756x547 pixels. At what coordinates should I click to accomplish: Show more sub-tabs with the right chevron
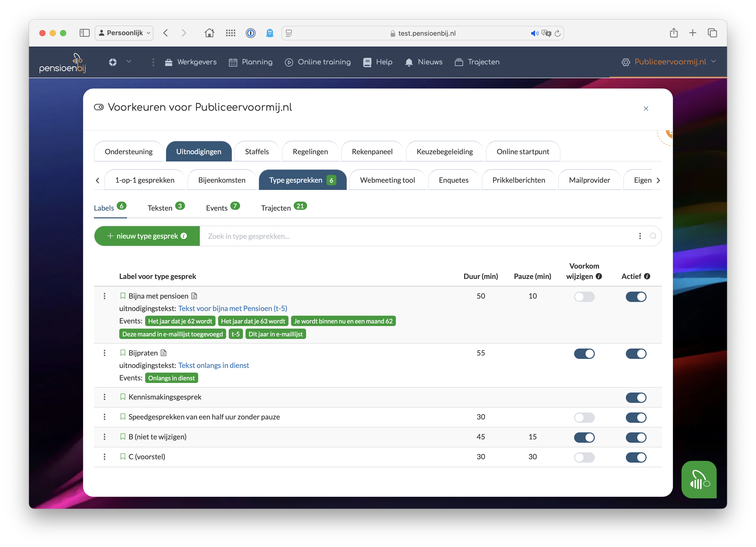coord(658,180)
